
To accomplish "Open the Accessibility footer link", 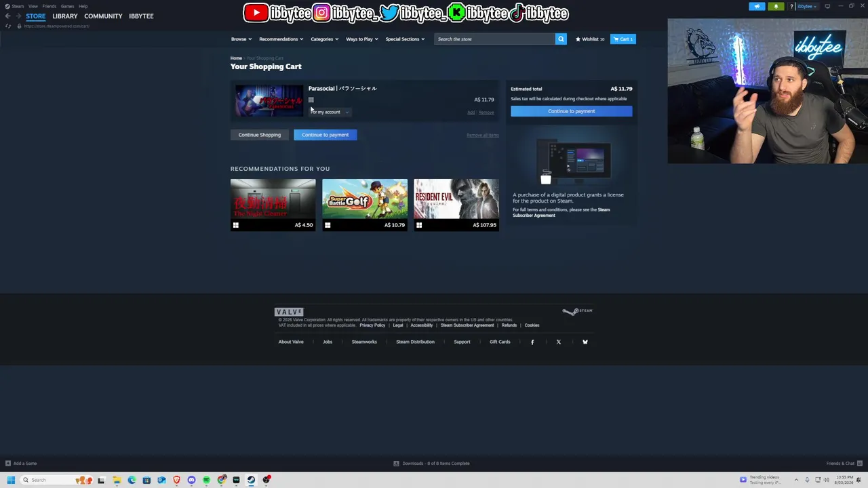I will pyautogui.click(x=421, y=325).
